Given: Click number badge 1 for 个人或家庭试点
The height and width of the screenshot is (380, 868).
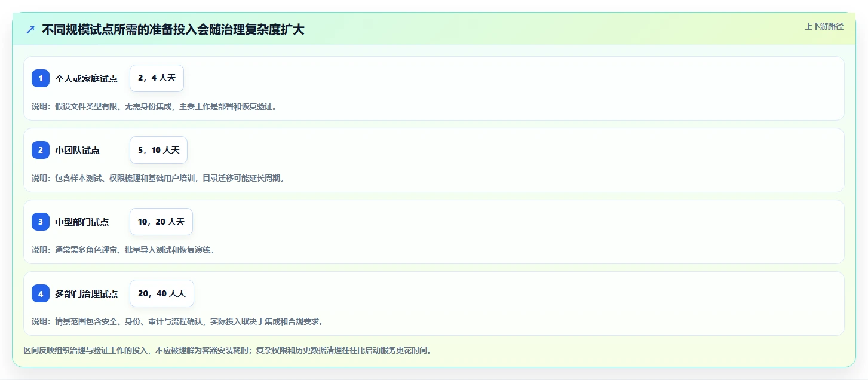Looking at the screenshot, I should coord(41,78).
